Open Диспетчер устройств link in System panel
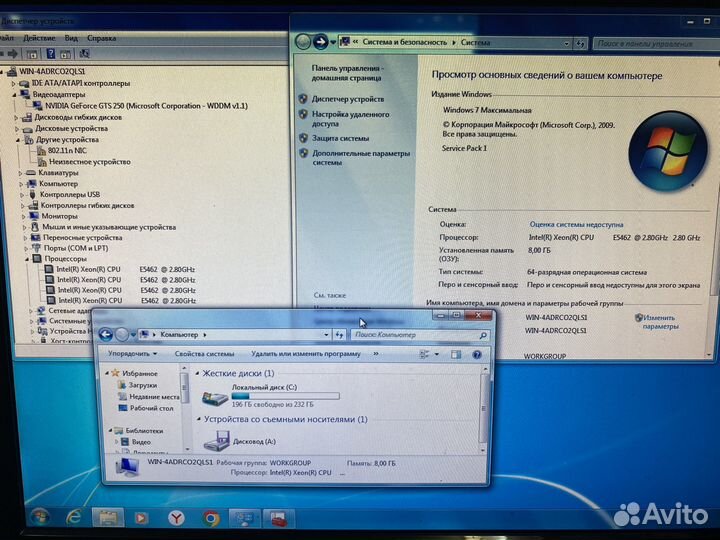Image resolution: width=720 pixels, height=540 pixels. click(348, 99)
